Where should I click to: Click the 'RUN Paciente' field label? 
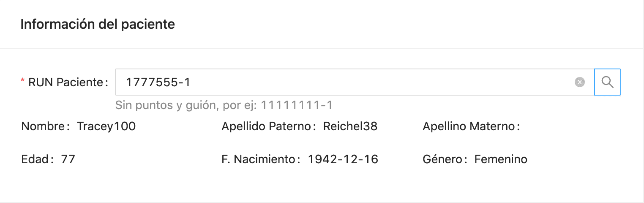click(x=65, y=82)
